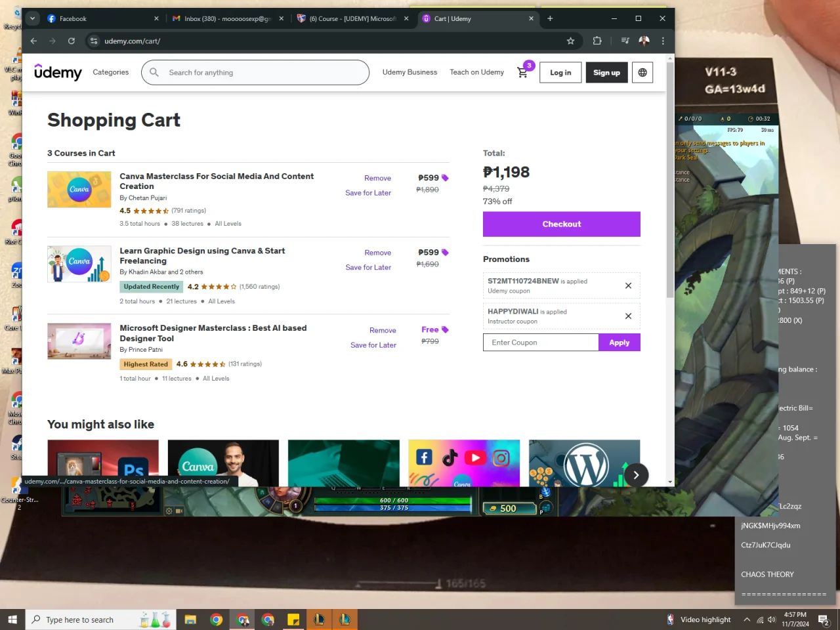Click the Sign up button
Image resolution: width=840 pixels, height=630 pixels.
click(606, 72)
